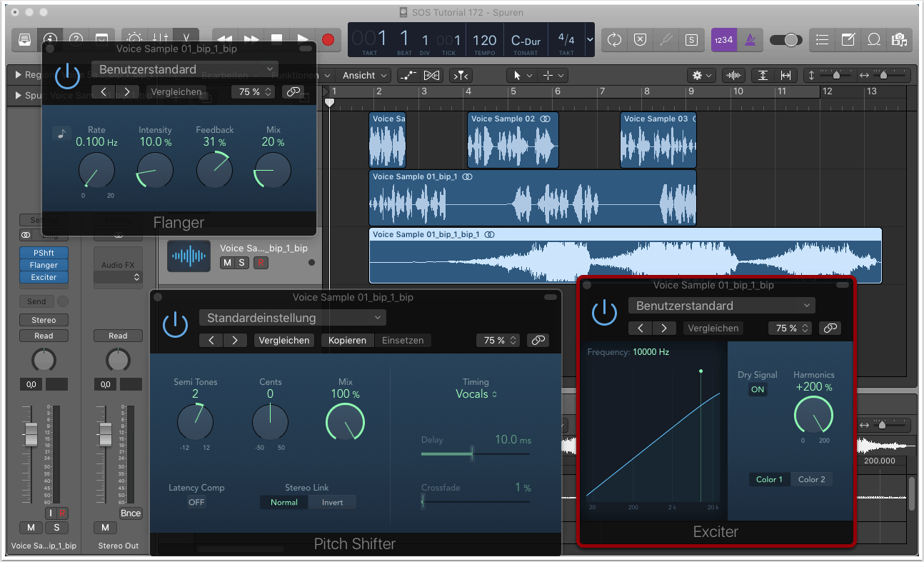Open the Timing Vocals dropdown

(x=476, y=394)
